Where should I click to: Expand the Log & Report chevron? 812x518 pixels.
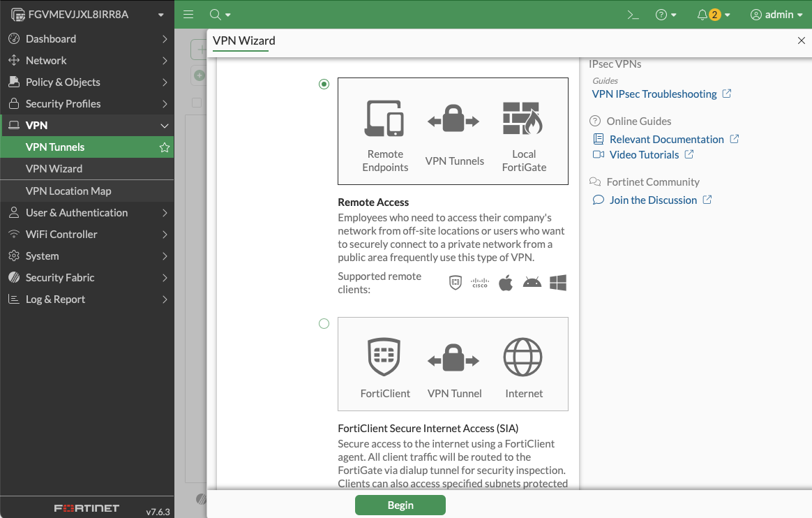165,299
